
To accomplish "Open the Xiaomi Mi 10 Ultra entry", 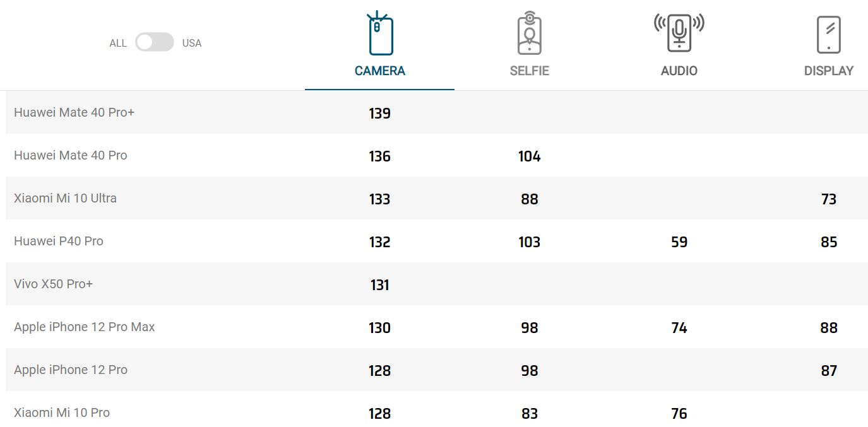I will [65, 198].
